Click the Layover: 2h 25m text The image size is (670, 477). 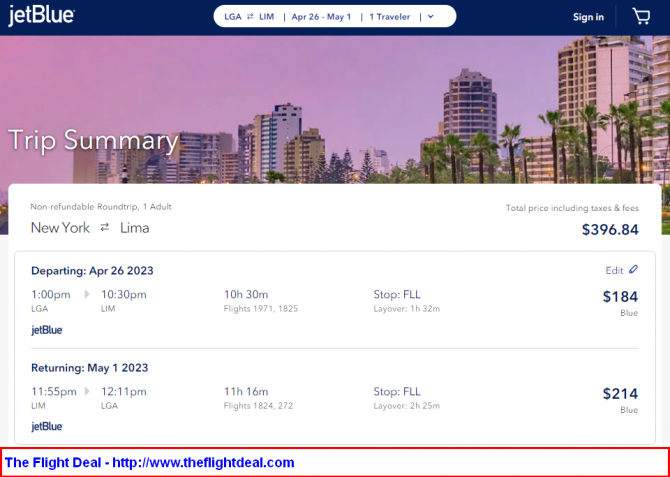click(406, 406)
